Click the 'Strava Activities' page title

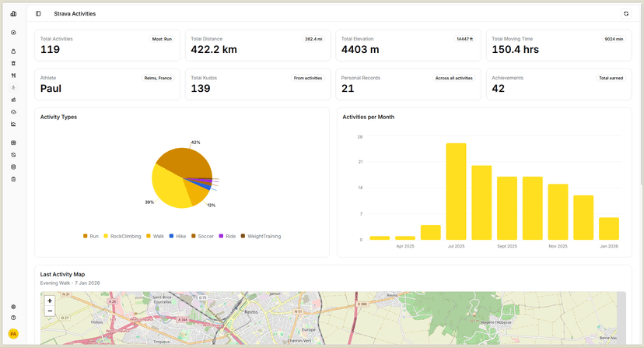[75, 13]
